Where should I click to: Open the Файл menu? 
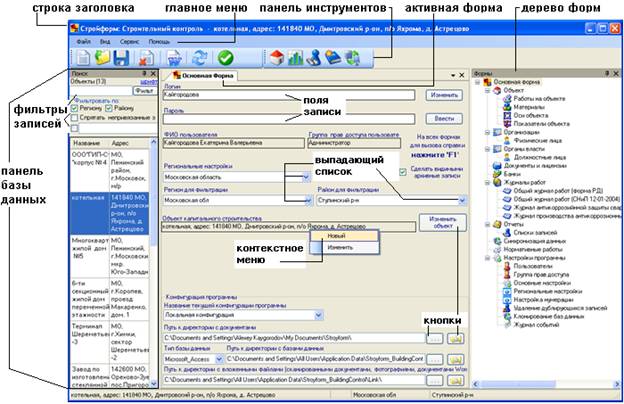[x=84, y=41]
